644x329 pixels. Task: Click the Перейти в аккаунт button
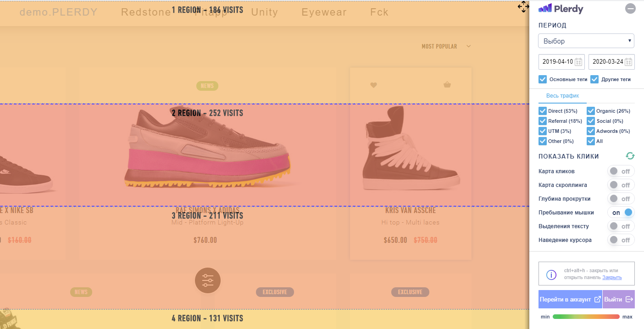(x=570, y=299)
